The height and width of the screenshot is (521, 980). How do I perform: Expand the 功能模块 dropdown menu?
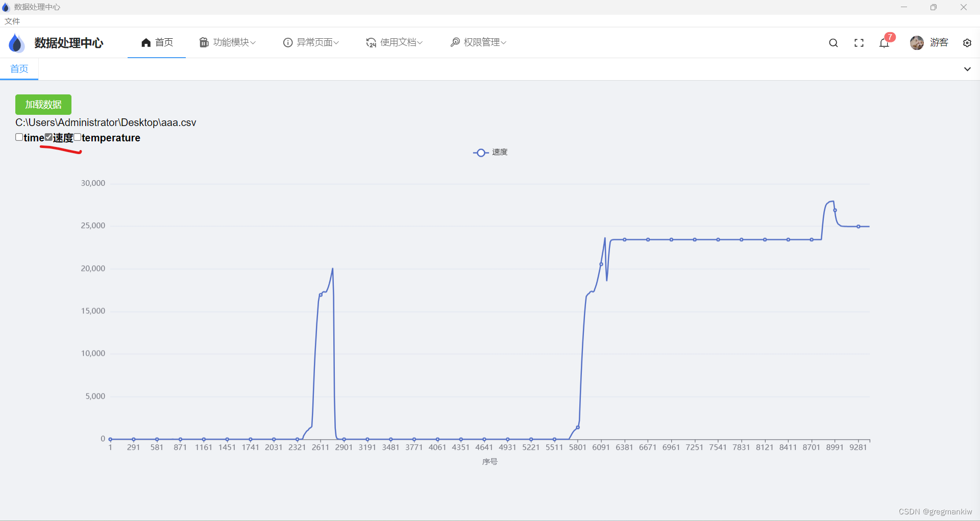(x=228, y=42)
